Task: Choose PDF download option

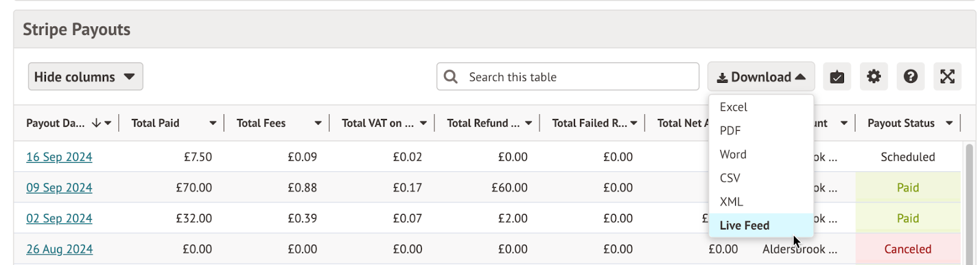Action: pos(730,131)
